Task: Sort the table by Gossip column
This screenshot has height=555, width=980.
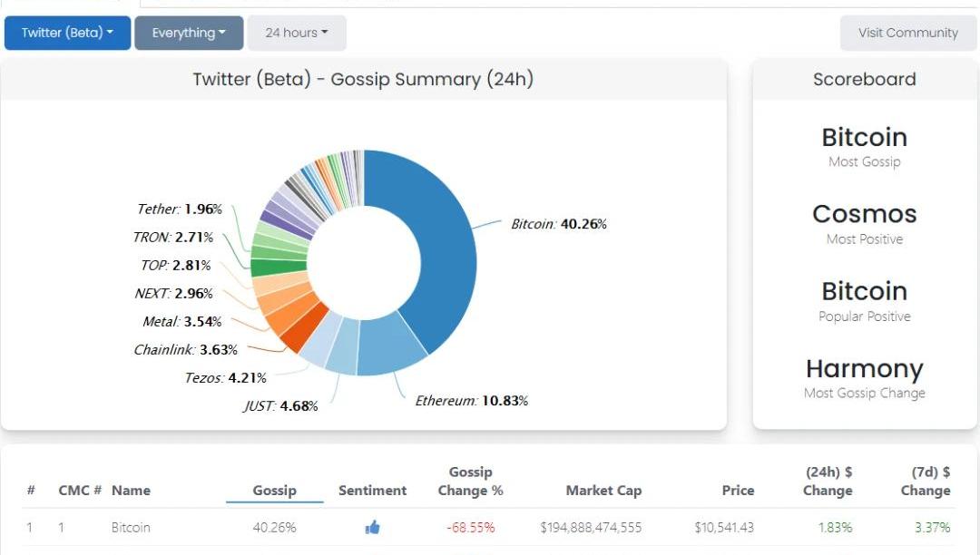Action: (x=274, y=490)
